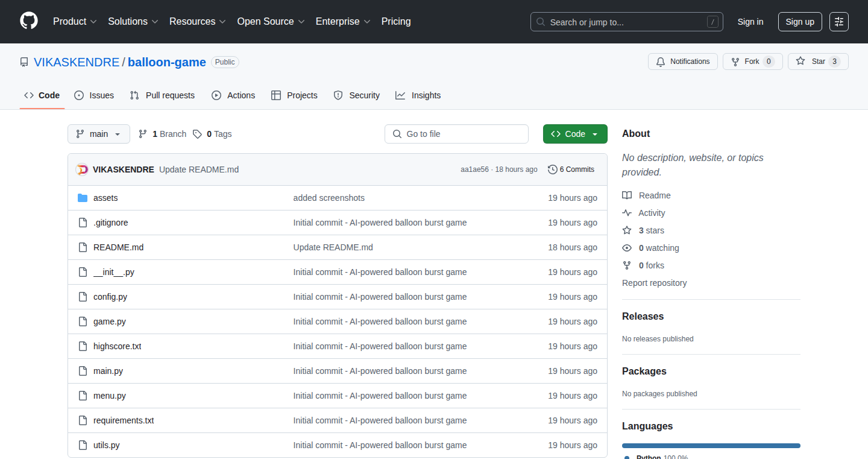The image size is (868, 459).
Task: Click the Sign in link
Action: click(750, 22)
